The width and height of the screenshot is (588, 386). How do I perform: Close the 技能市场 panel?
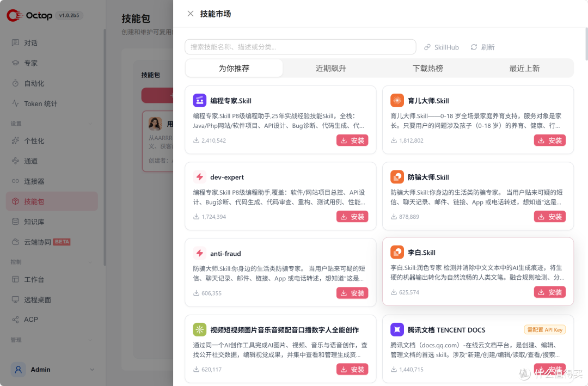click(191, 14)
